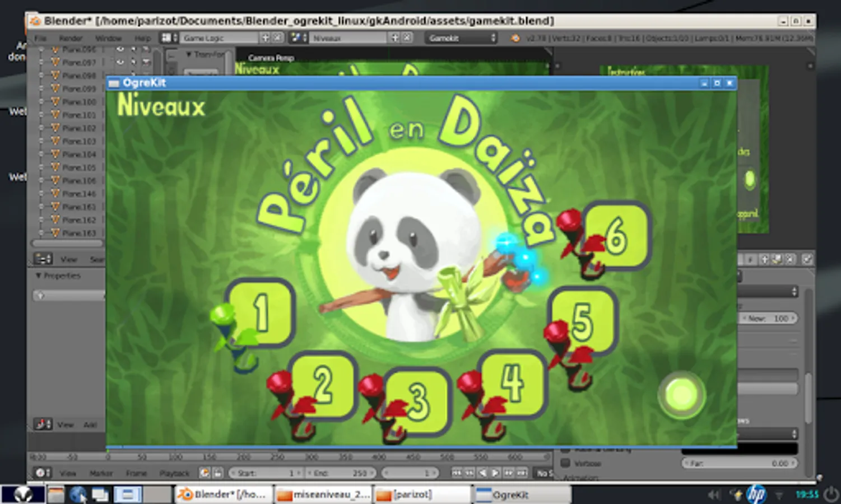Open Blender Render menu
Viewport: 841px width, 504px height.
pyautogui.click(x=71, y=38)
